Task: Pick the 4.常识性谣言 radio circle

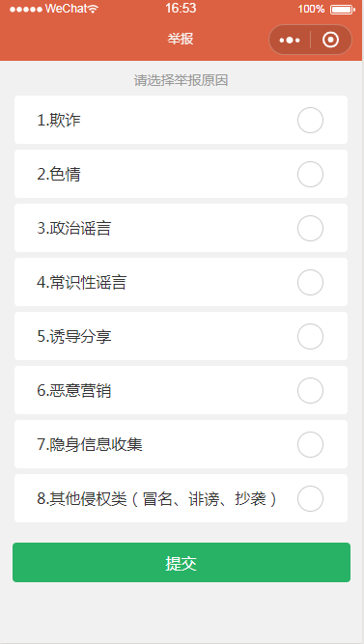Action: (x=310, y=283)
